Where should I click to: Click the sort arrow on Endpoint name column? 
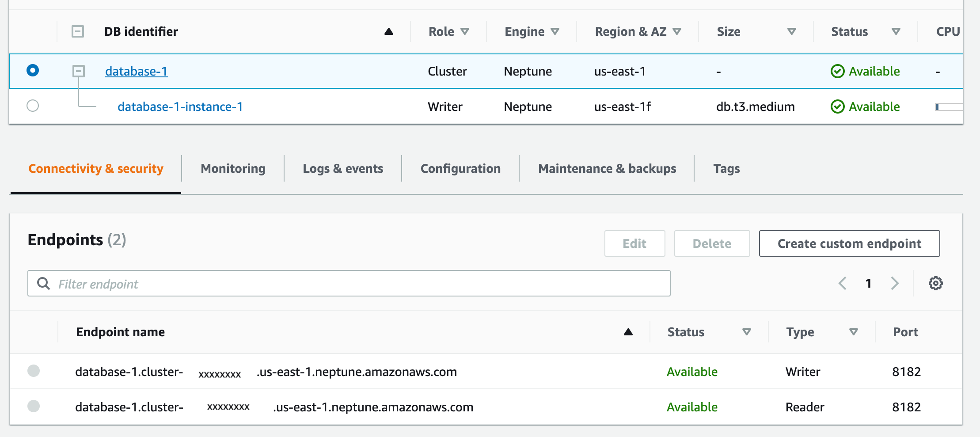[628, 332]
